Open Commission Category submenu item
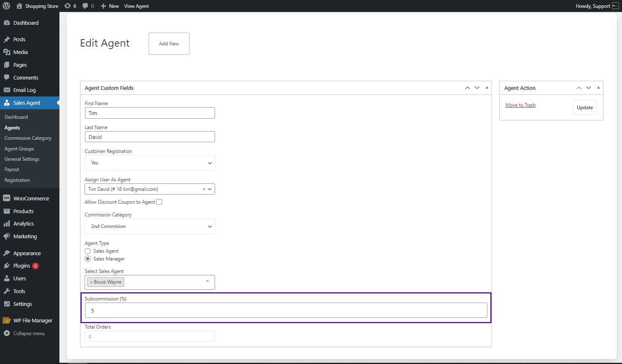The width and height of the screenshot is (622, 364). point(28,138)
